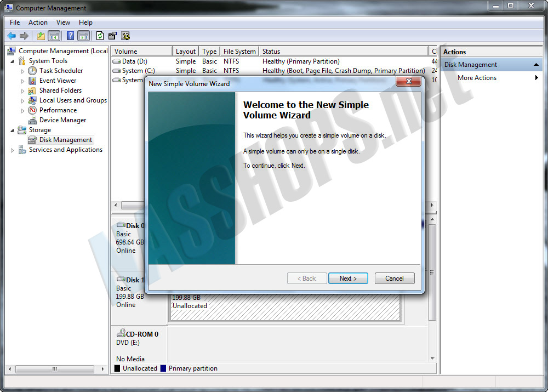The height and width of the screenshot is (392, 548).
Task: Click the Type column header
Action: tap(209, 52)
